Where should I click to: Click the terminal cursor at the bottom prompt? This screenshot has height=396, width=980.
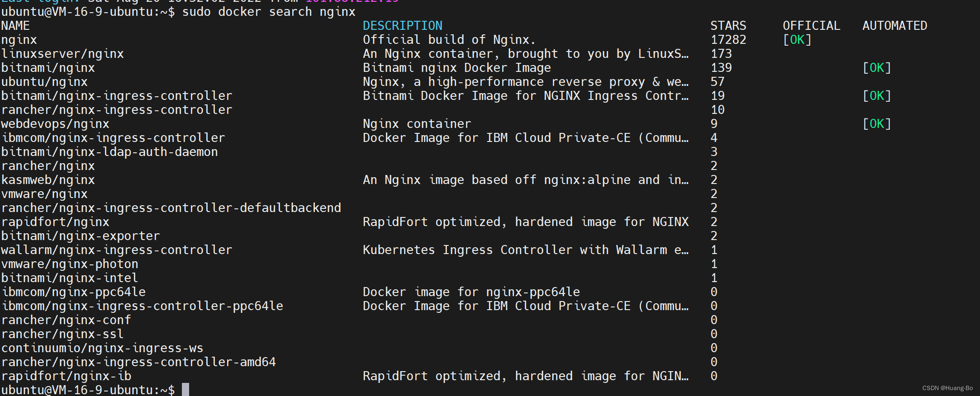186,390
